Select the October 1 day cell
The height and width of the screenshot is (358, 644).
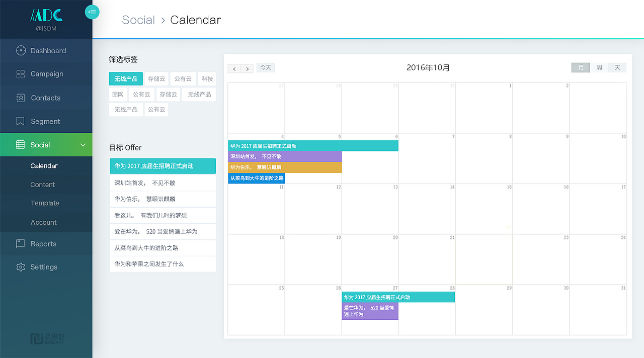(484, 108)
